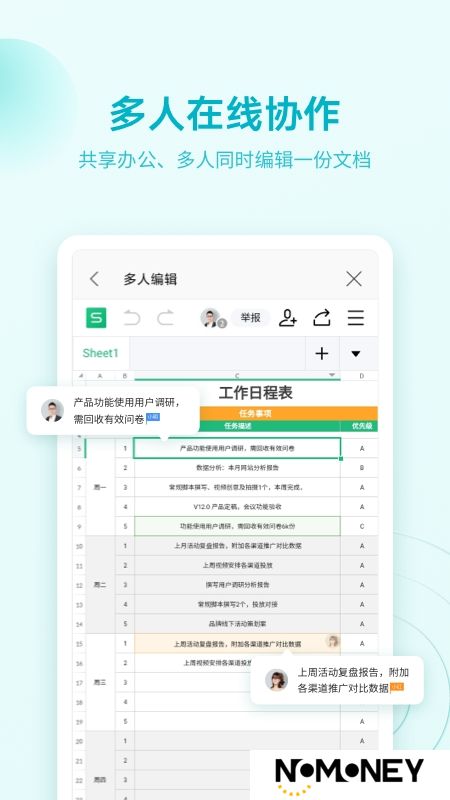Select cell 数据分析：本月网站分析报告
Viewport: 450px width, 800px height.
point(237,467)
